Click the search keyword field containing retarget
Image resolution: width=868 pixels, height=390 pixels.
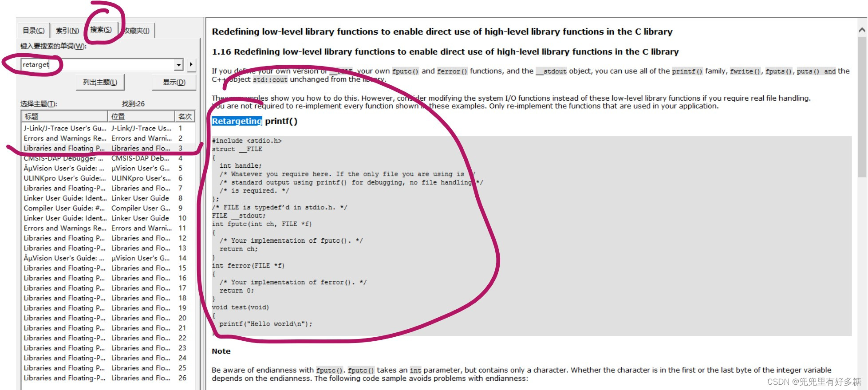point(98,65)
